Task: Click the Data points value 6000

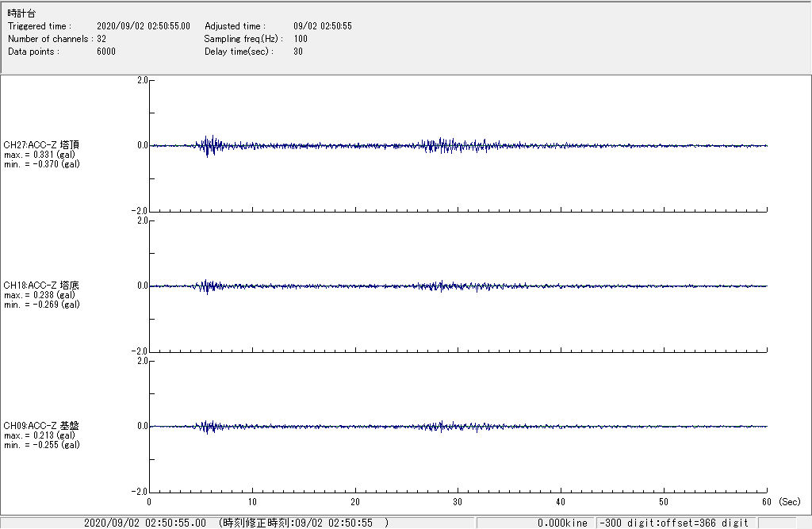Action: tap(106, 52)
